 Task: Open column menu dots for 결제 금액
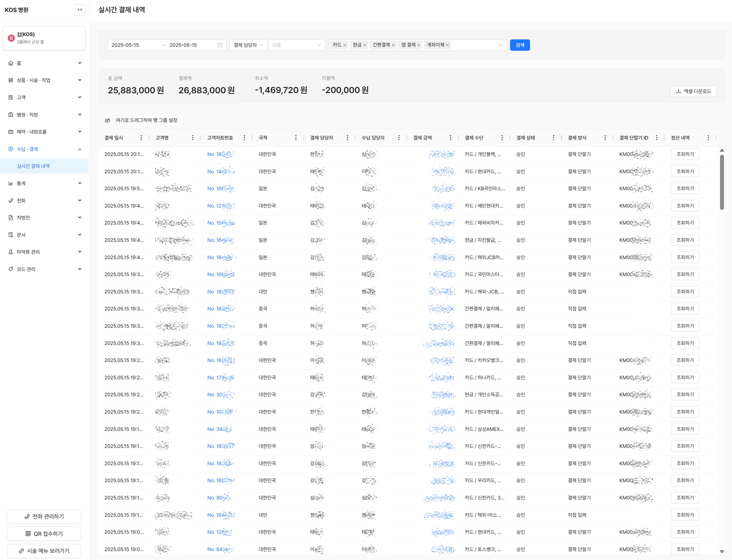click(450, 138)
